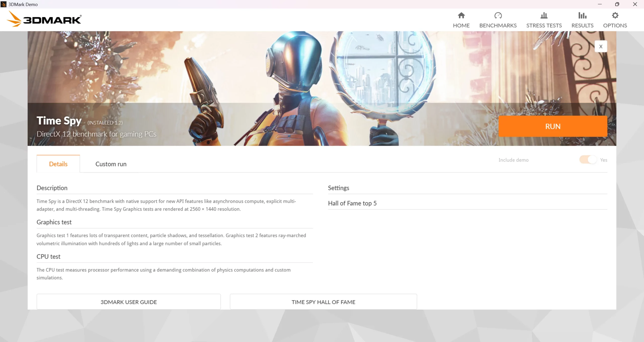This screenshot has height=342, width=644.
Task: Open Options via the gear icon
Action: pos(615,16)
